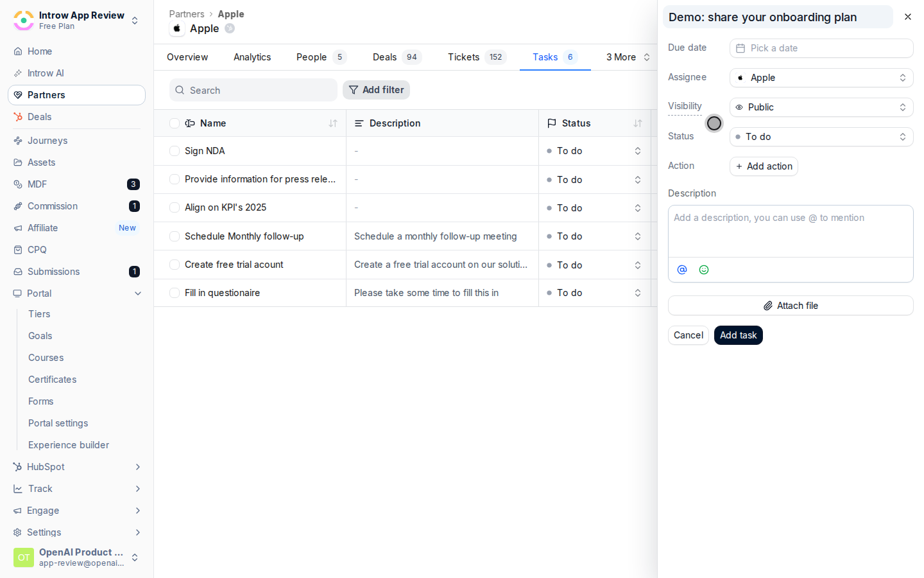Click the Engage megaphone icon
This screenshot has width=924, height=578.
(x=17, y=511)
